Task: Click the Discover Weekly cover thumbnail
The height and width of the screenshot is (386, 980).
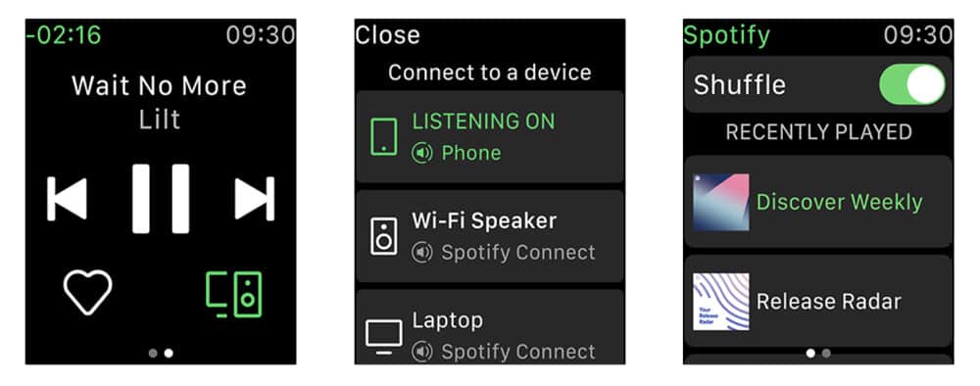Action: 721,203
